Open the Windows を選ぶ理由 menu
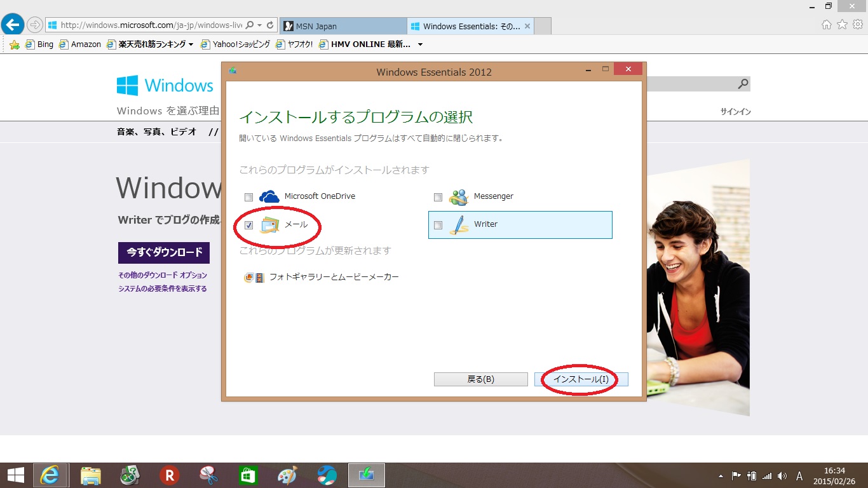Screen dimensions: 868x488 pos(168,111)
